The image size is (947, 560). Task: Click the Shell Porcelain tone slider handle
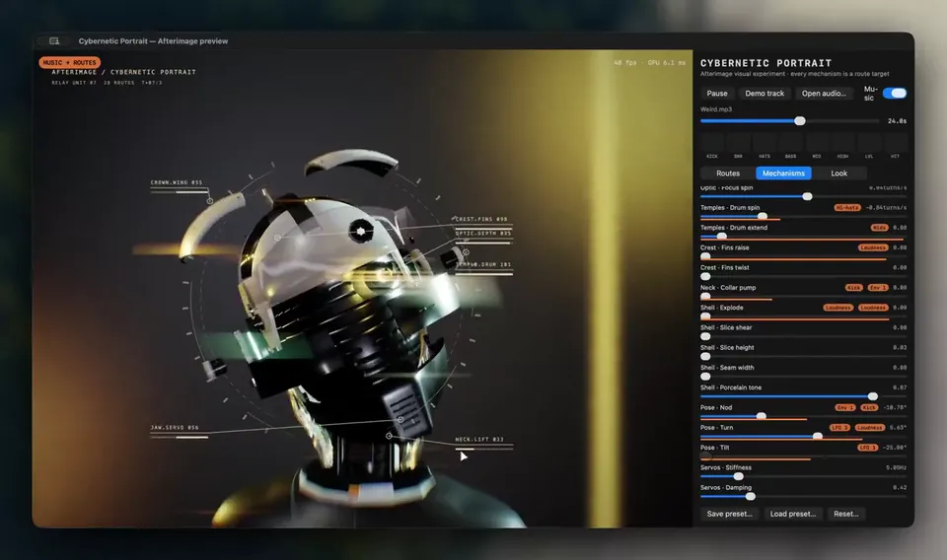(873, 396)
